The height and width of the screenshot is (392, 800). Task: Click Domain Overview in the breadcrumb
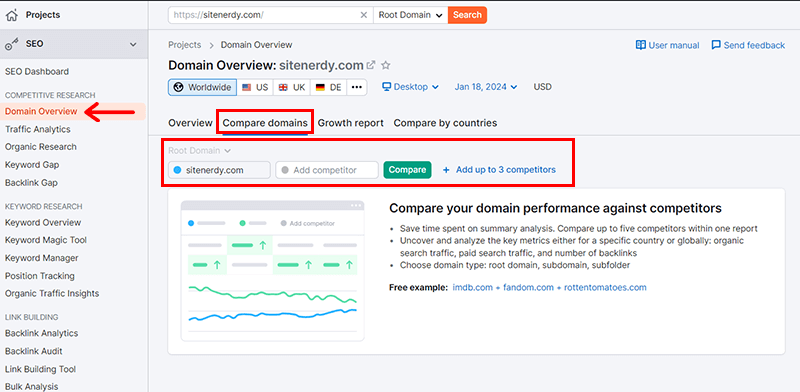pos(257,45)
